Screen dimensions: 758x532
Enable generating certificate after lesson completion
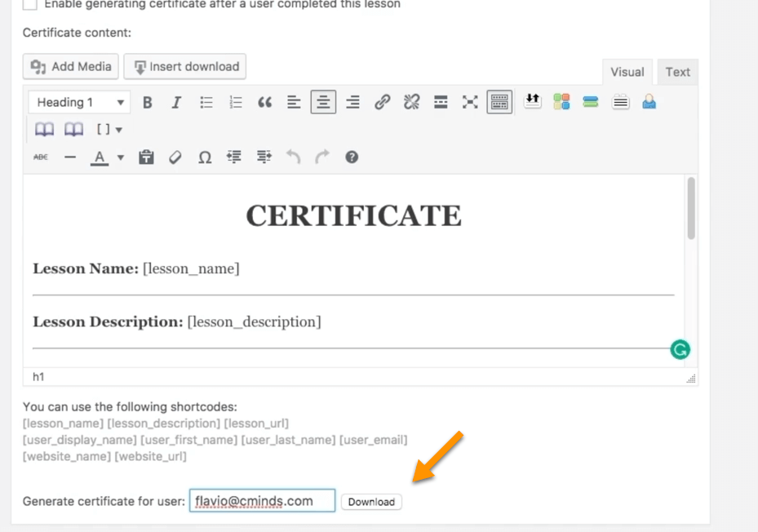pyautogui.click(x=30, y=4)
